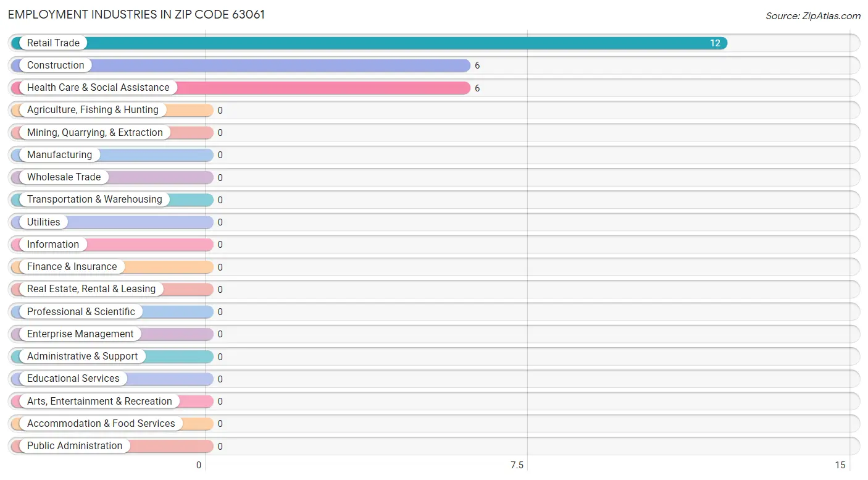Click Professional & Scientific label
Screen dimensions: 868x480
click(x=81, y=311)
